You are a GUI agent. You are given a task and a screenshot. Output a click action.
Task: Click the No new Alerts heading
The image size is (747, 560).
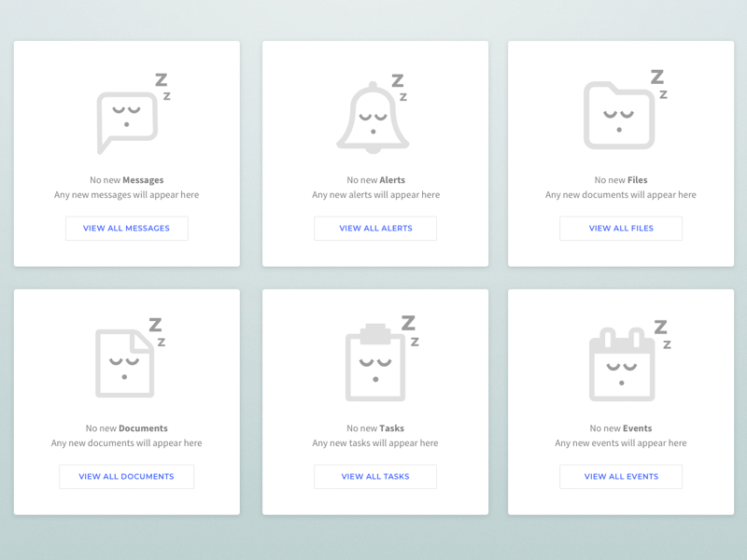(375, 179)
